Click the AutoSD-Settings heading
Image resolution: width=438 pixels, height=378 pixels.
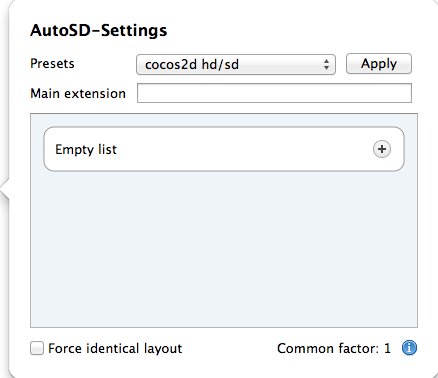click(x=99, y=31)
